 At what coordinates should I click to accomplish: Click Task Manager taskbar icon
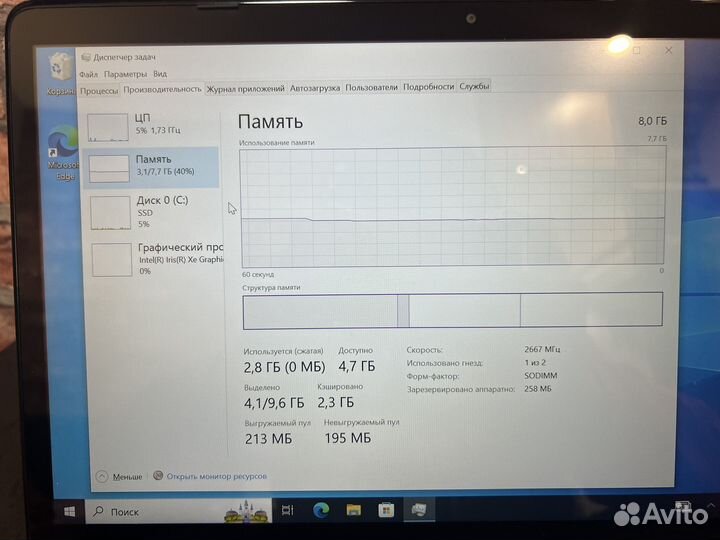[x=419, y=509]
